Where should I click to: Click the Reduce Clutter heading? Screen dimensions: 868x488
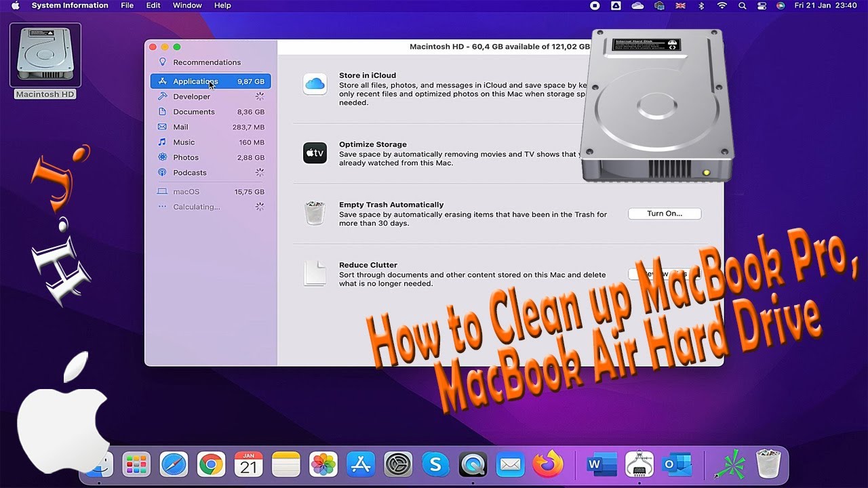(x=368, y=265)
